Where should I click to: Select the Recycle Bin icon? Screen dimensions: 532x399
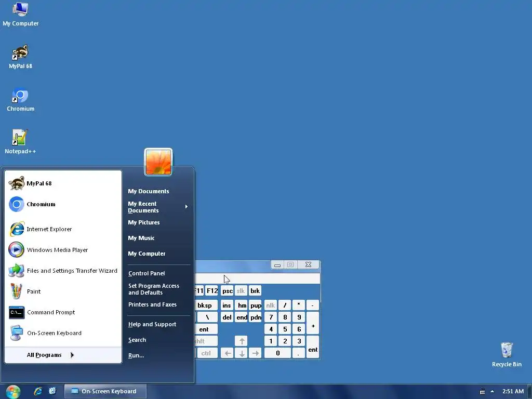(507, 355)
